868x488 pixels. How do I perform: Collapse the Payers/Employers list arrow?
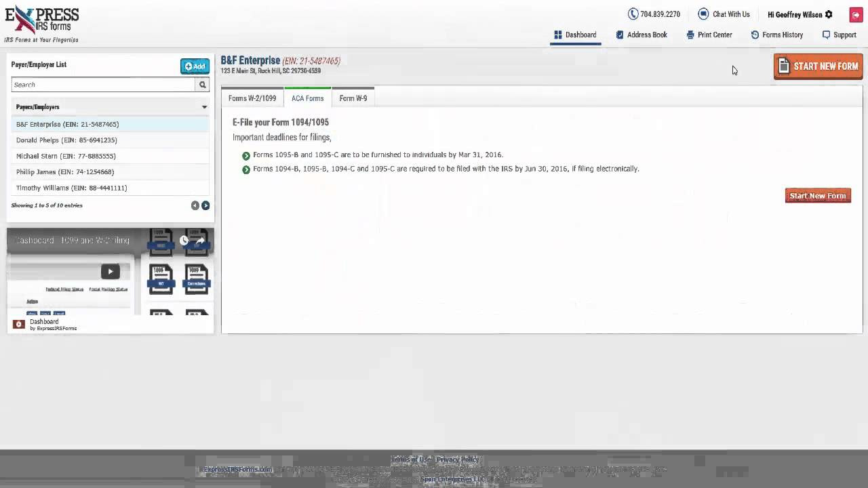click(204, 107)
